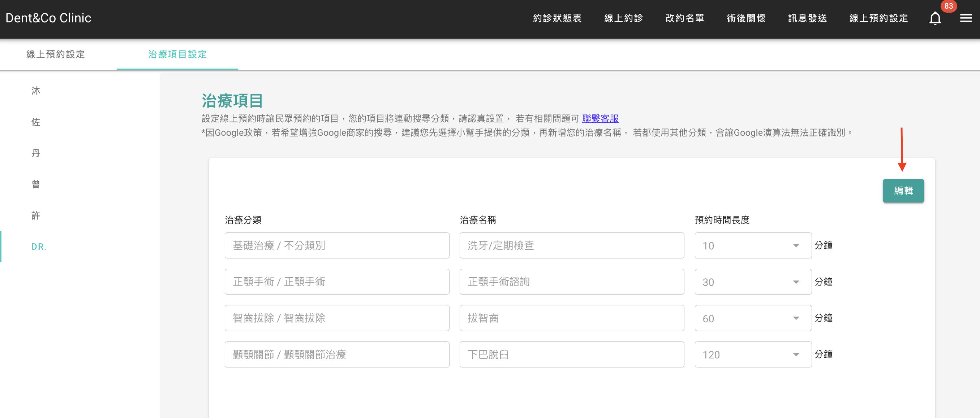The image size is (980, 418).
Task: Select doctor 許 in the sidebar
Action: 36,215
